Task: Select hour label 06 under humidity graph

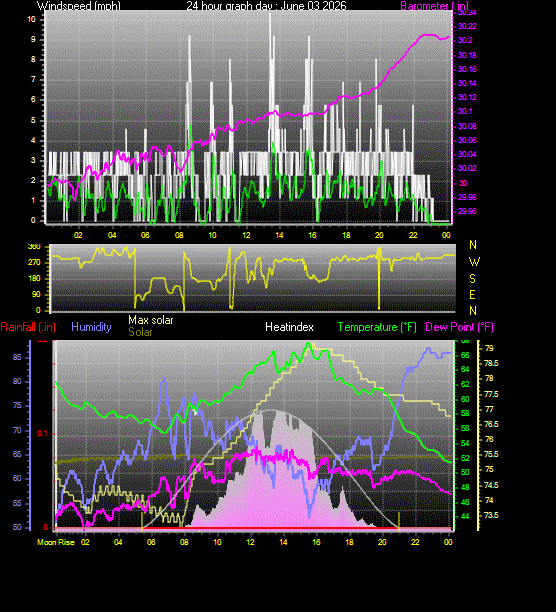Action: click(151, 543)
